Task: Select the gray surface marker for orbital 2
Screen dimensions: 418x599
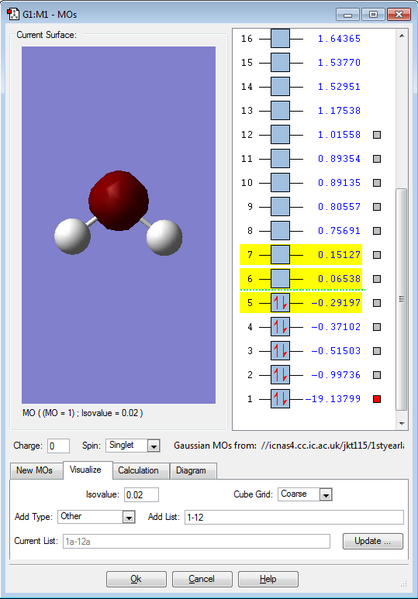Action: click(x=377, y=375)
